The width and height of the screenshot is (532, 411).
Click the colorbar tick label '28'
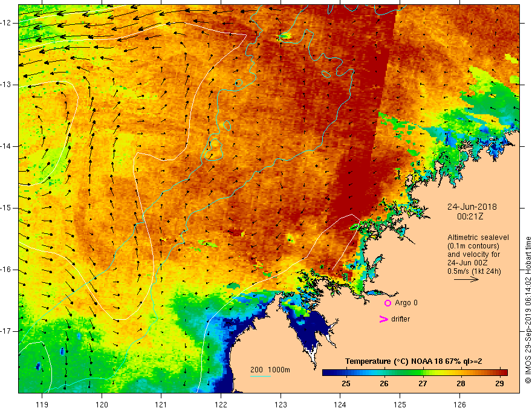[461, 384]
